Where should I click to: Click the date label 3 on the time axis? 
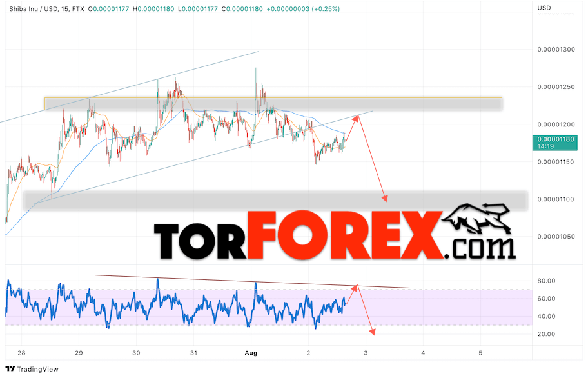tap(366, 353)
